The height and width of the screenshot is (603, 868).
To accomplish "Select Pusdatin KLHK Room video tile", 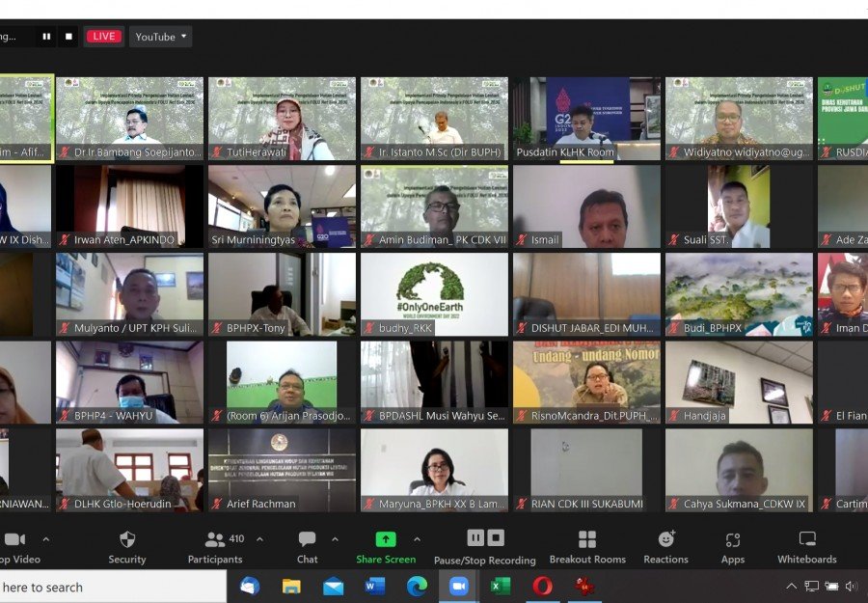I will (x=586, y=119).
